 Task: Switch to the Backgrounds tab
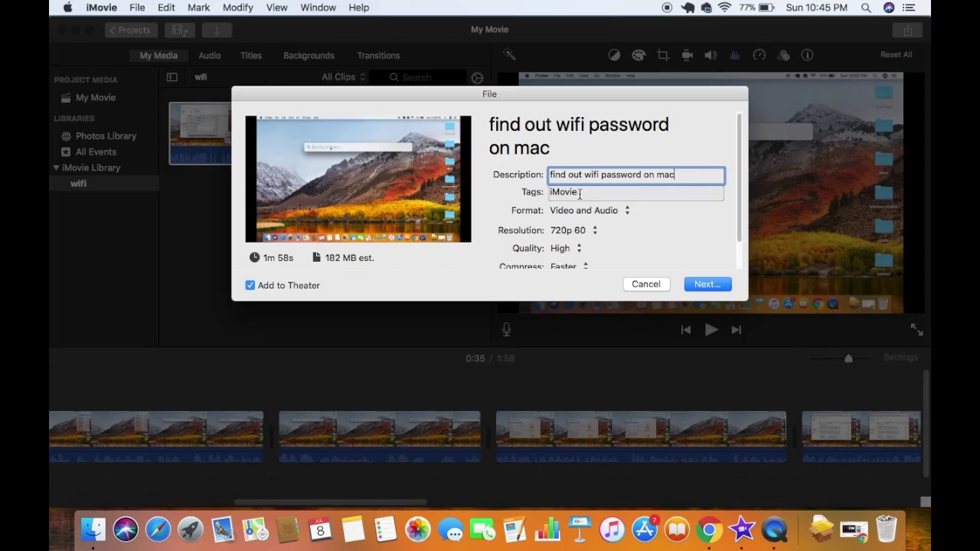click(309, 56)
